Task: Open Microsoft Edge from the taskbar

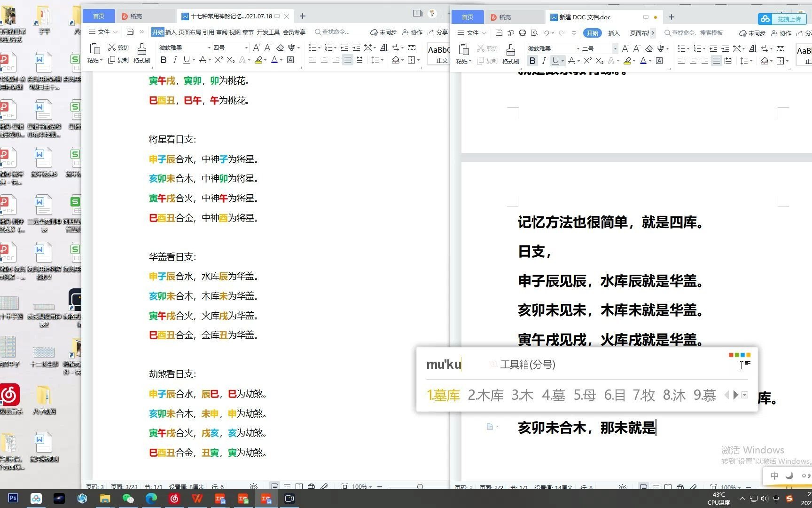Action: [x=151, y=499]
